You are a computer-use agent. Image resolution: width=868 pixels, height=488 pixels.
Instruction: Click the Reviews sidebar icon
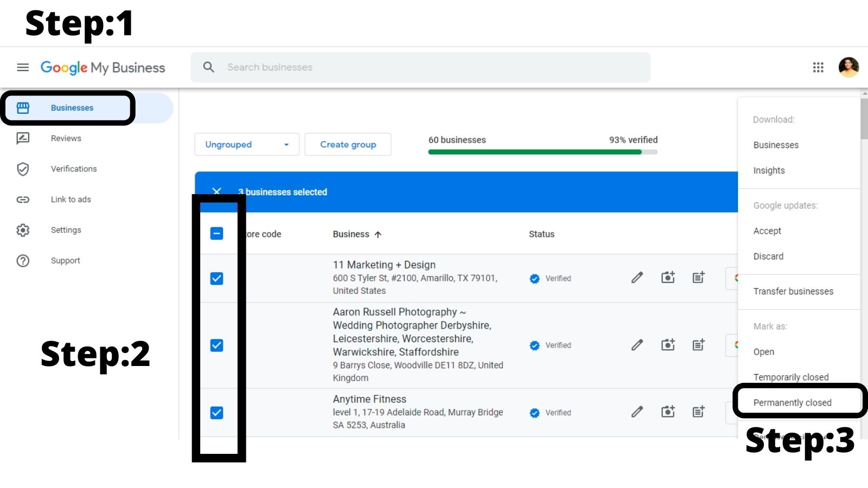[x=23, y=138]
